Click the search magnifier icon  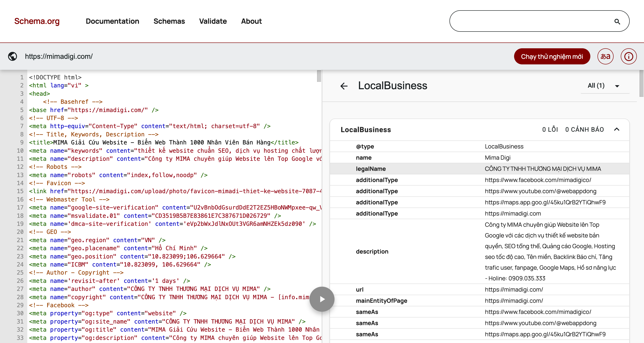pos(617,21)
